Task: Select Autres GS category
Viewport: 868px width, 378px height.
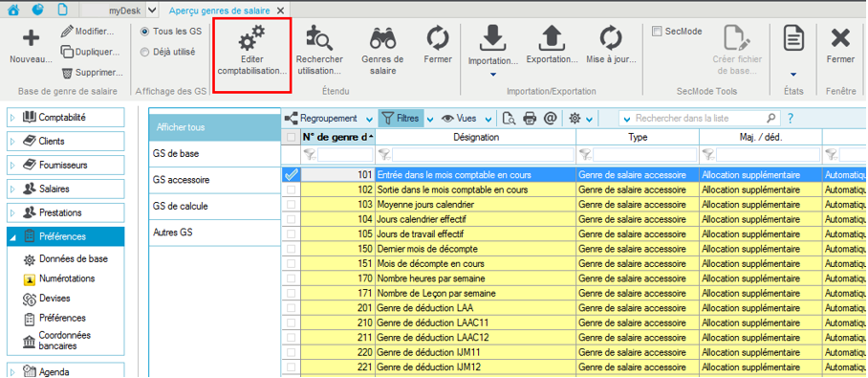Action: point(215,233)
